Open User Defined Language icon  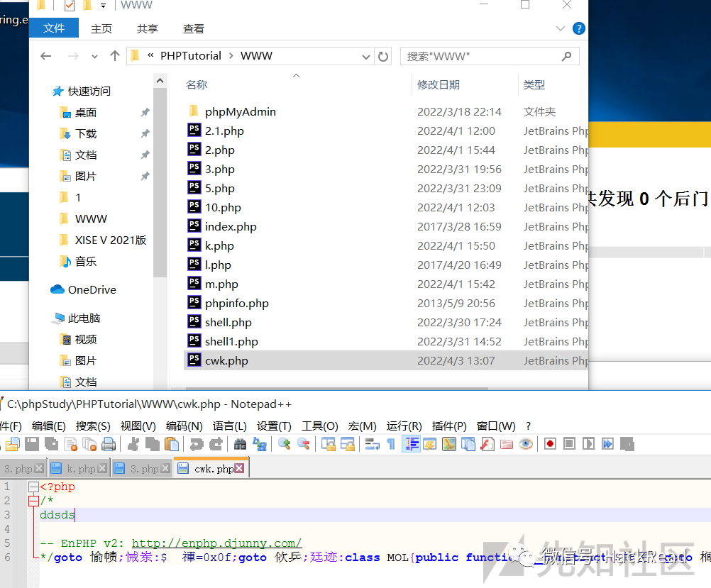(x=430, y=444)
